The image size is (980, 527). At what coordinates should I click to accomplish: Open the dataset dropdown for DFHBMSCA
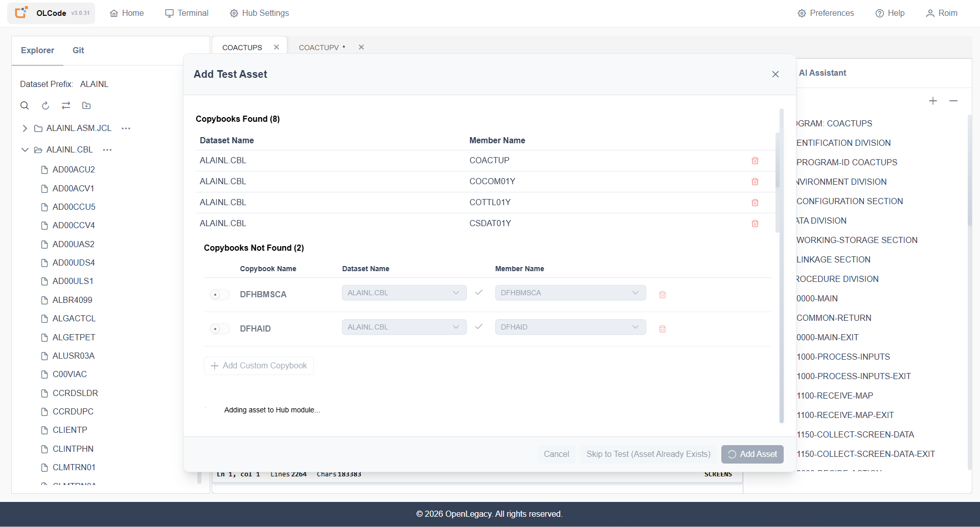pos(404,293)
